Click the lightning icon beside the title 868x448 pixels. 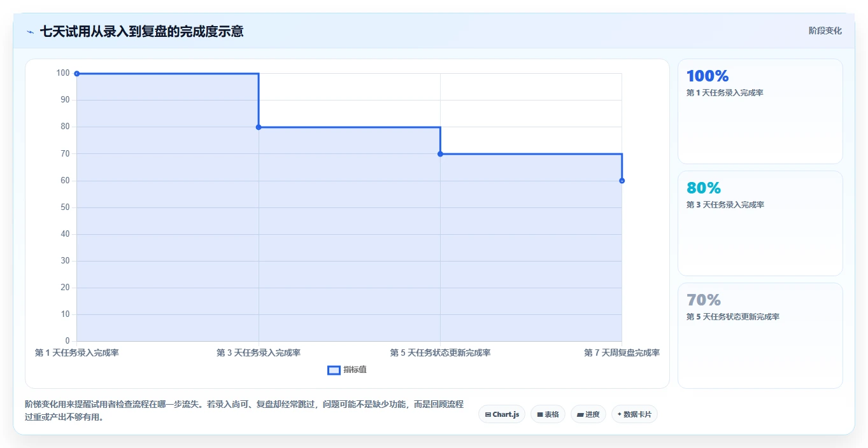[30, 32]
